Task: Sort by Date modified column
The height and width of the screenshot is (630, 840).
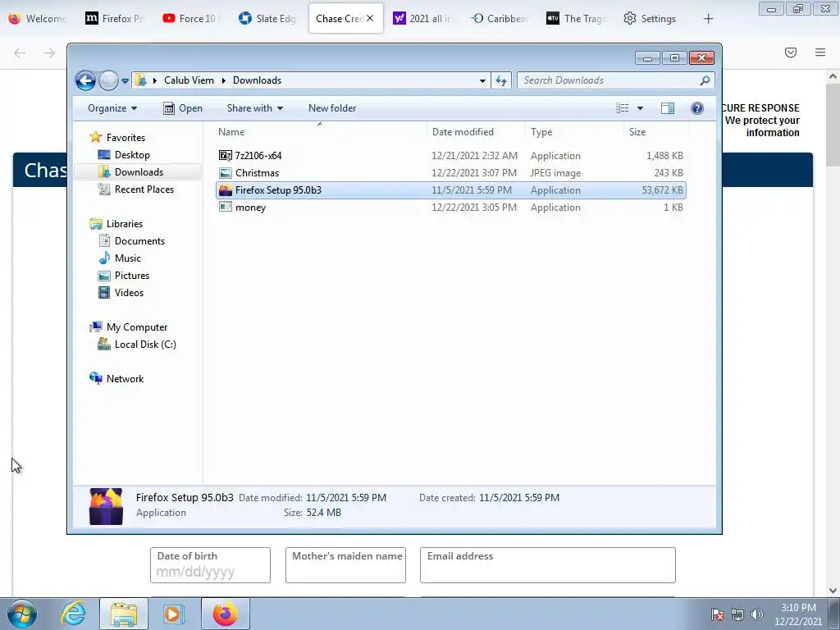Action: (477, 132)
